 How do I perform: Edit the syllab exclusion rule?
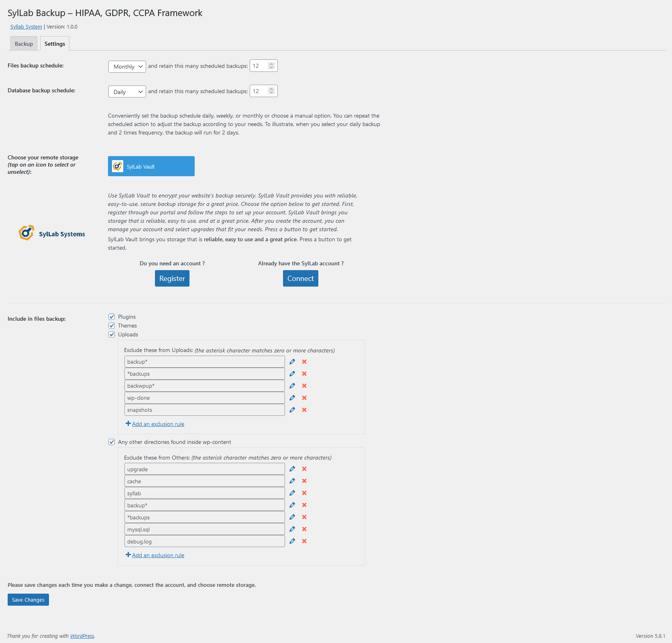(x=292, y=493)
